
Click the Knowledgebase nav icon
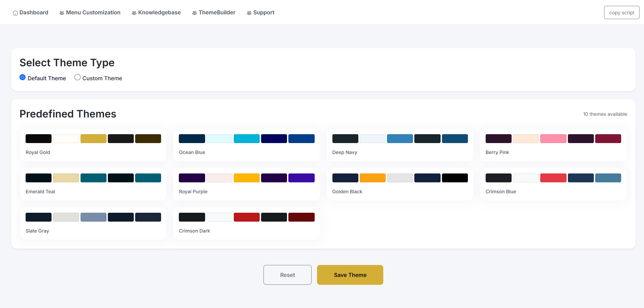point(134,13)
